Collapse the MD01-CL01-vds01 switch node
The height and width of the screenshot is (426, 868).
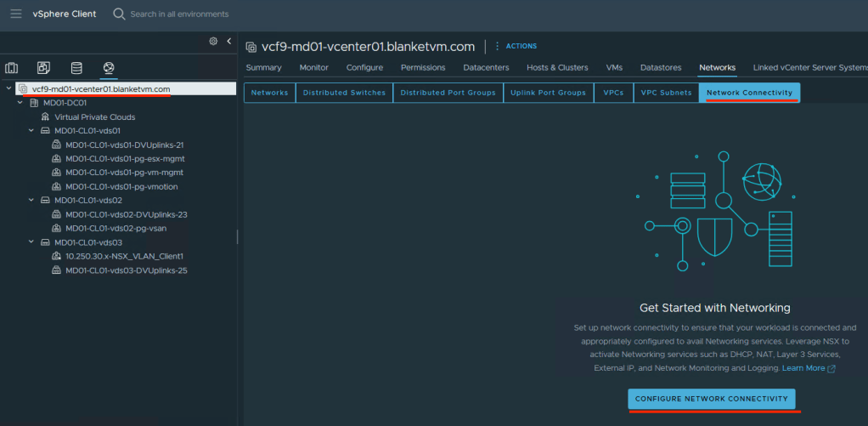tap(31, 131)
